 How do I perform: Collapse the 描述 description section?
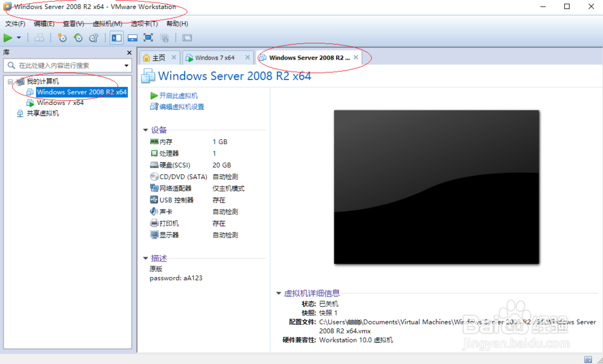(x=145, y=259)
